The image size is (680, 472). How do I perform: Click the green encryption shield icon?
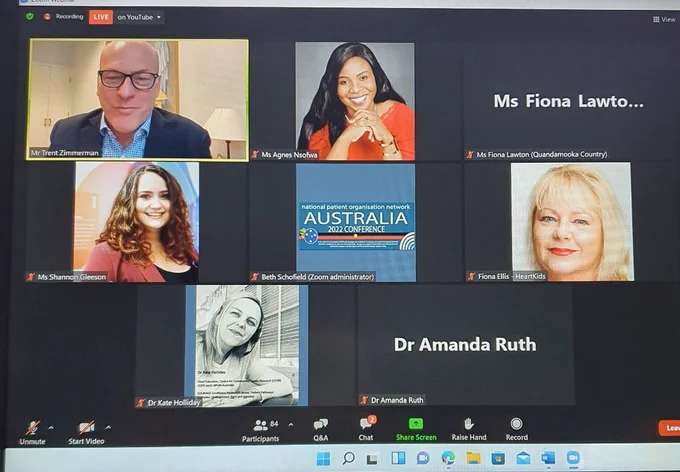[x=29, y=16]
